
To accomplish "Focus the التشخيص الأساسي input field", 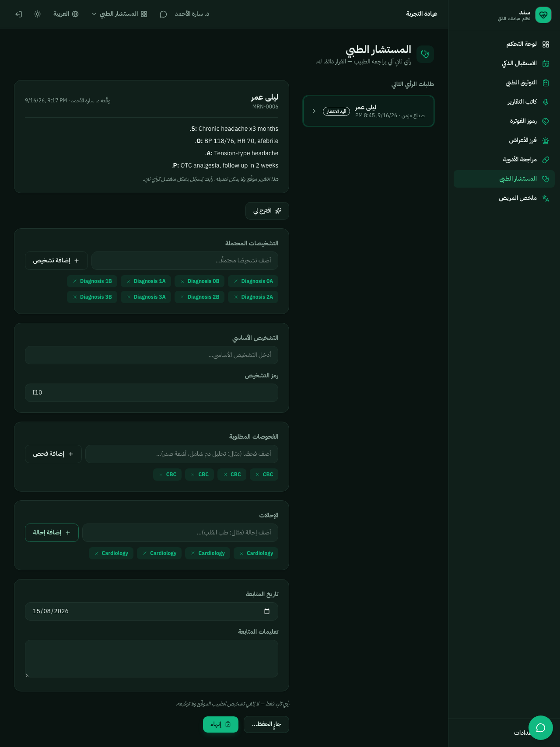I will [x=151, y=355].
